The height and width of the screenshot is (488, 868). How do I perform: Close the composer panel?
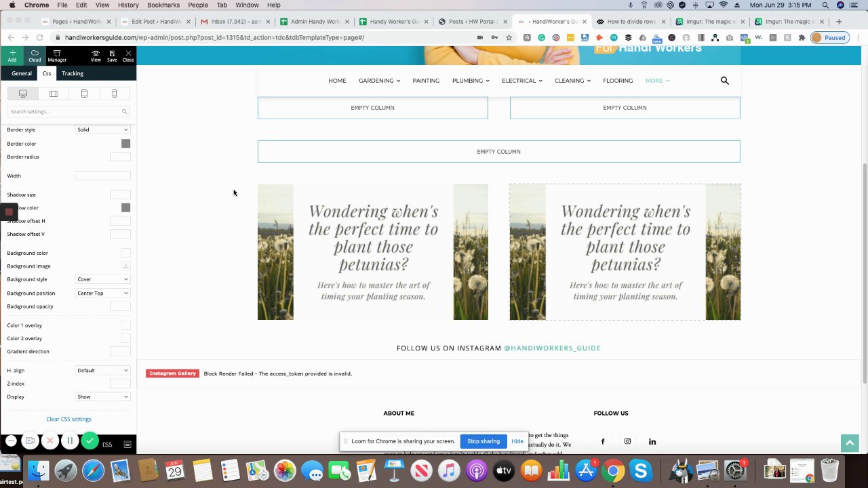(x=128, y=56)
